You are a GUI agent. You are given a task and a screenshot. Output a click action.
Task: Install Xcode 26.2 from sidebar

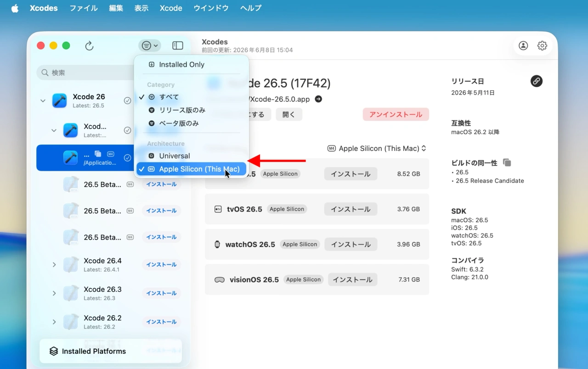(x=162, y=322)
